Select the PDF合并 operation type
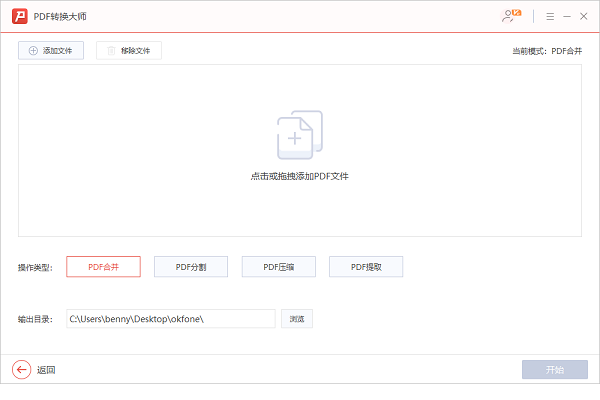Image resolution: width=600 pixels, height=400 pixels. [x=103, y=267]
